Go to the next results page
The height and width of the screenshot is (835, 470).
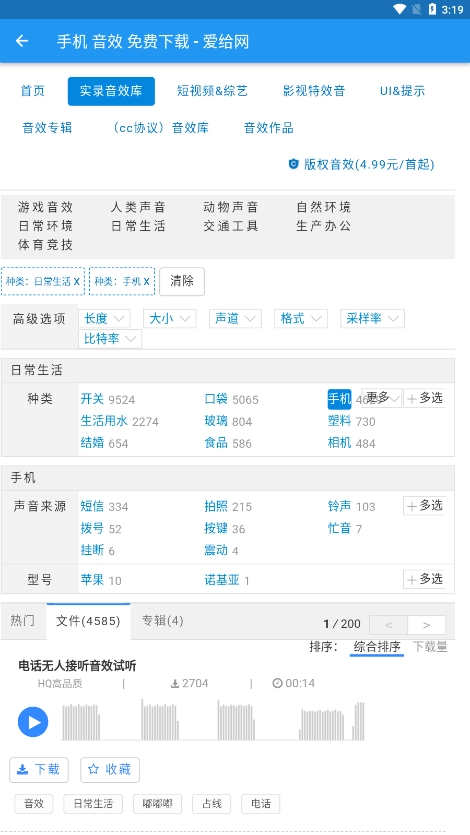426,625
